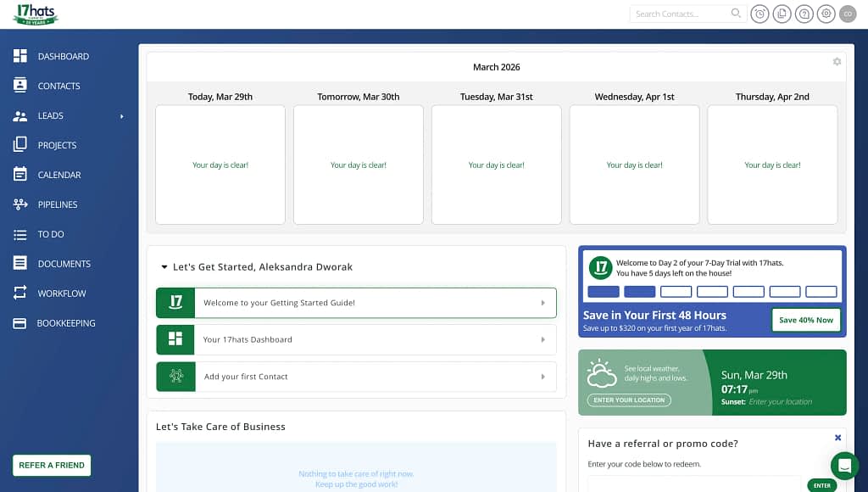Open account settings gear in header
This screenshot has height=492, width=868.
pos(826,14)
